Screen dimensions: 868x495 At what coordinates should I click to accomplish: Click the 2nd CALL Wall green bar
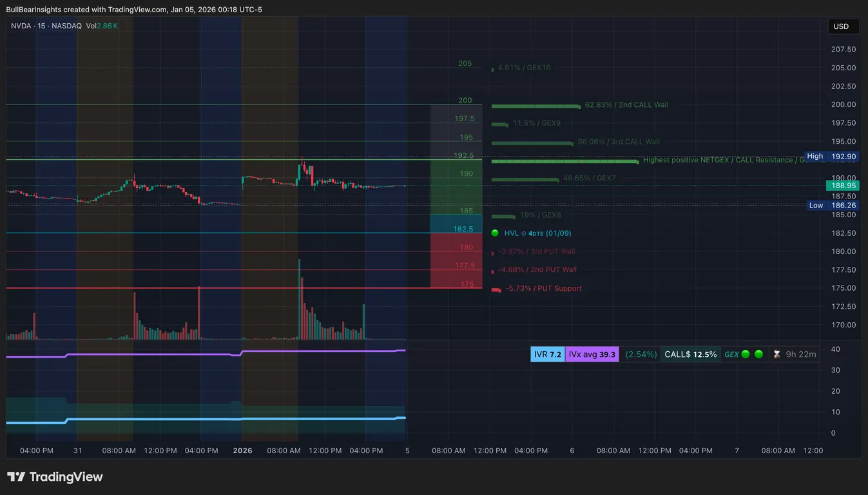click(536, 106)
